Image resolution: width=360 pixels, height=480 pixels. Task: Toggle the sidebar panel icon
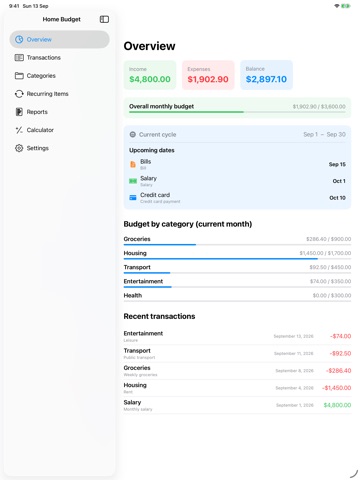pyautogui.click(x=104, y=19)
